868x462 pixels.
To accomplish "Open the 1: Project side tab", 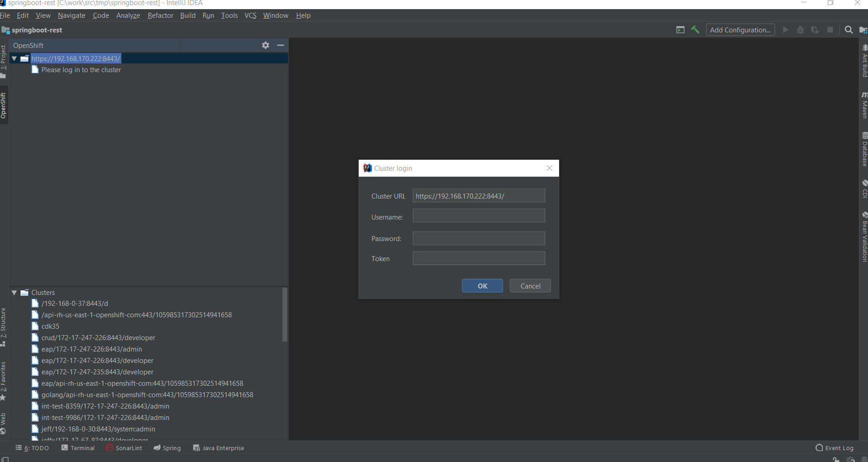I will (3, 61).
